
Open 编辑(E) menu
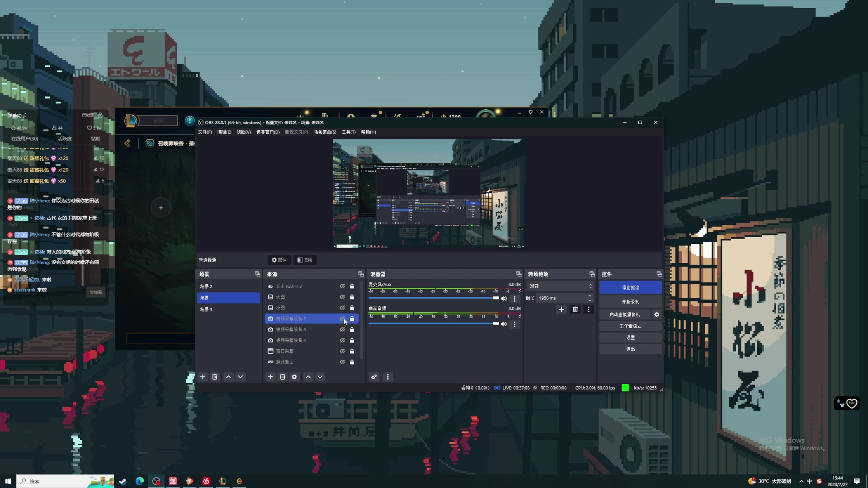(224, 132)
